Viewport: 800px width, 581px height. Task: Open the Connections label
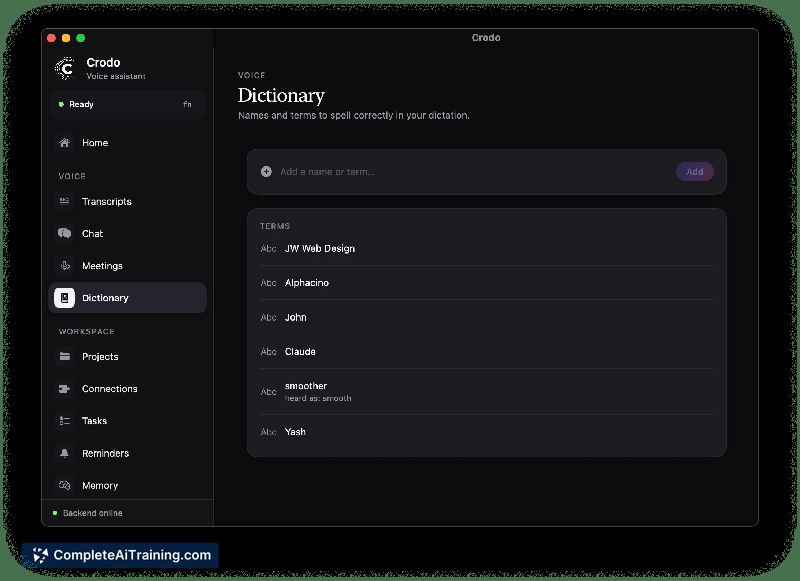point(110,389)
